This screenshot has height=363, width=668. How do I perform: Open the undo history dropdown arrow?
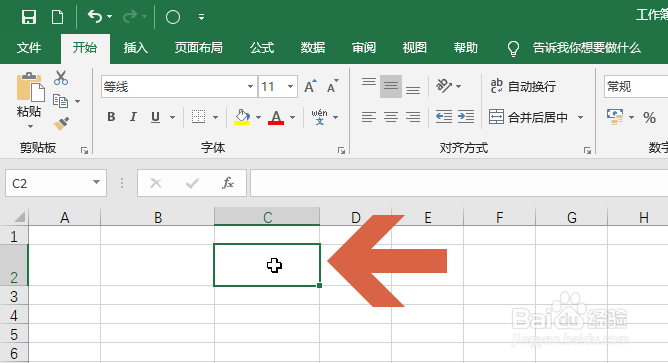109,17
